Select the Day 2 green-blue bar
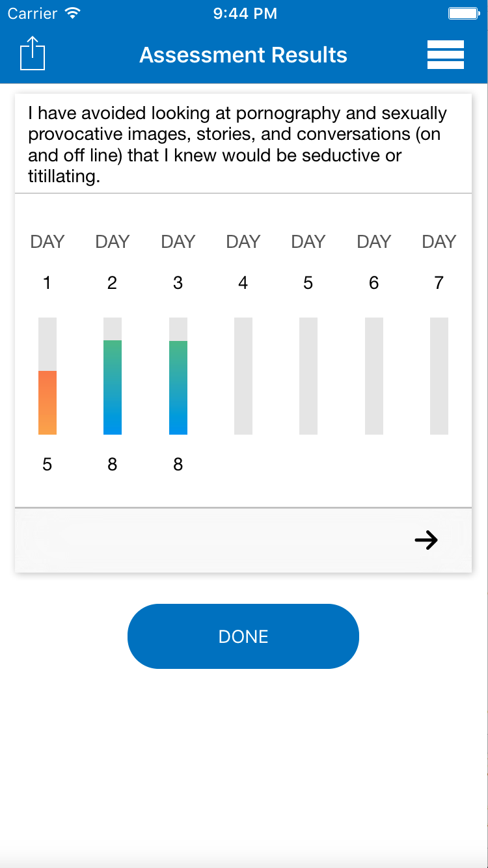Image resolution: width=488 pixels, height=868 pixels. (x=113, y=387)
